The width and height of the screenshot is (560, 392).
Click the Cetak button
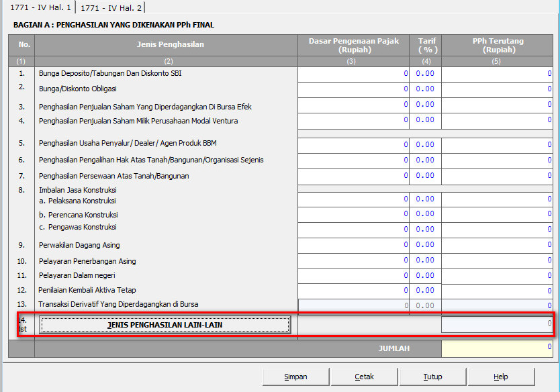point(365,377)
